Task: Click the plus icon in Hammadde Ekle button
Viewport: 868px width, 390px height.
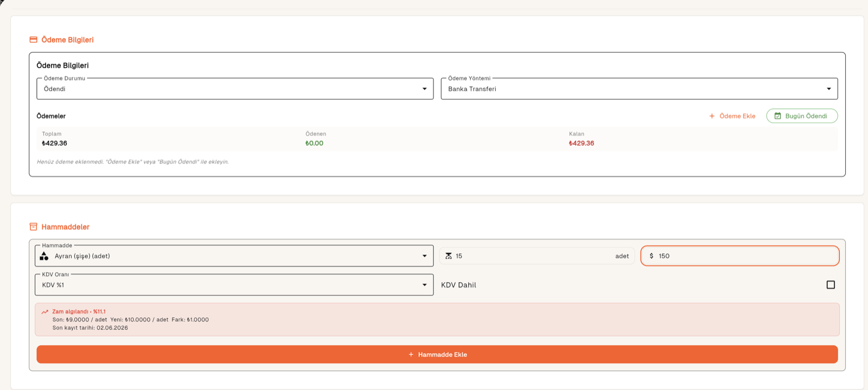Action: point(411,355)
